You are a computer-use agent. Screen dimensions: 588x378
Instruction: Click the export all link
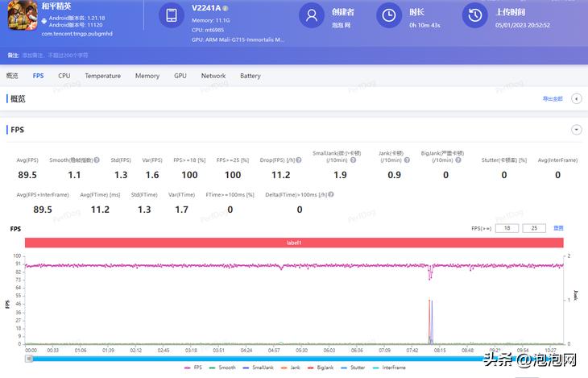[553, 98]
